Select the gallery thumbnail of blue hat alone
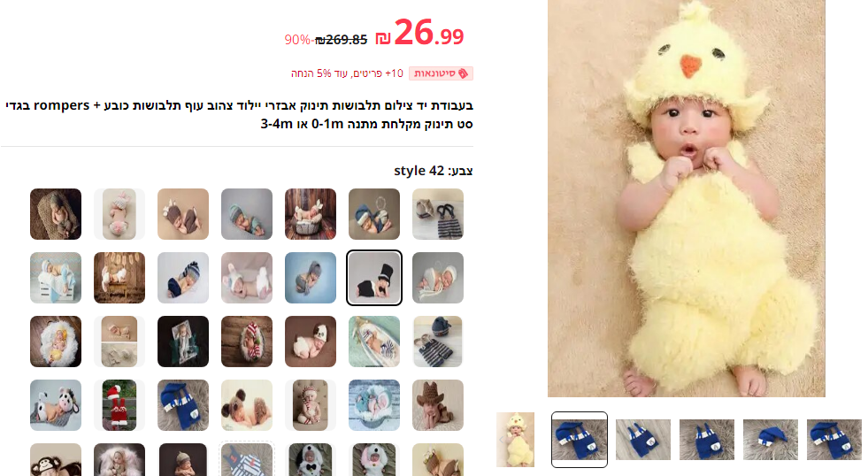The height and width of the screenshot is (476, 868). coord(771,440)
